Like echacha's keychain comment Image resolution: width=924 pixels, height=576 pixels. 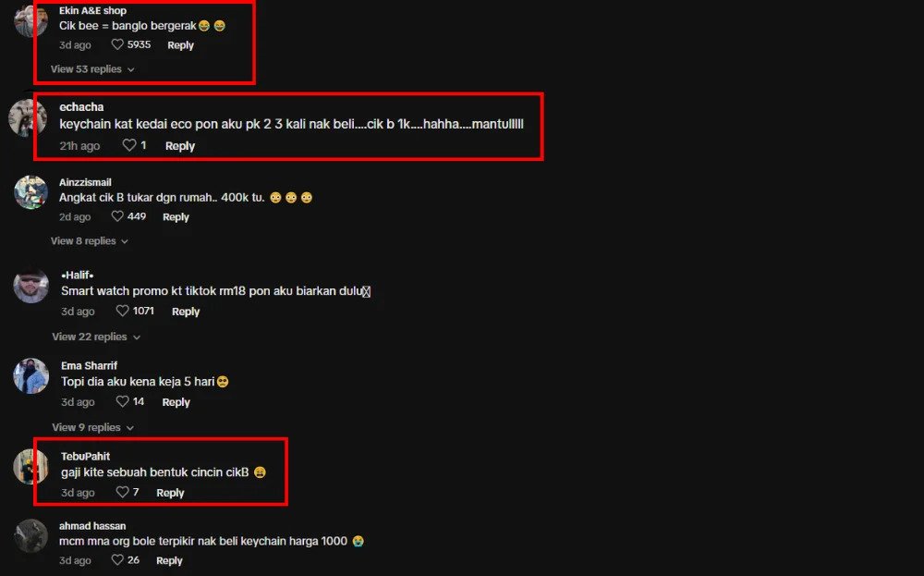[129, 145]
